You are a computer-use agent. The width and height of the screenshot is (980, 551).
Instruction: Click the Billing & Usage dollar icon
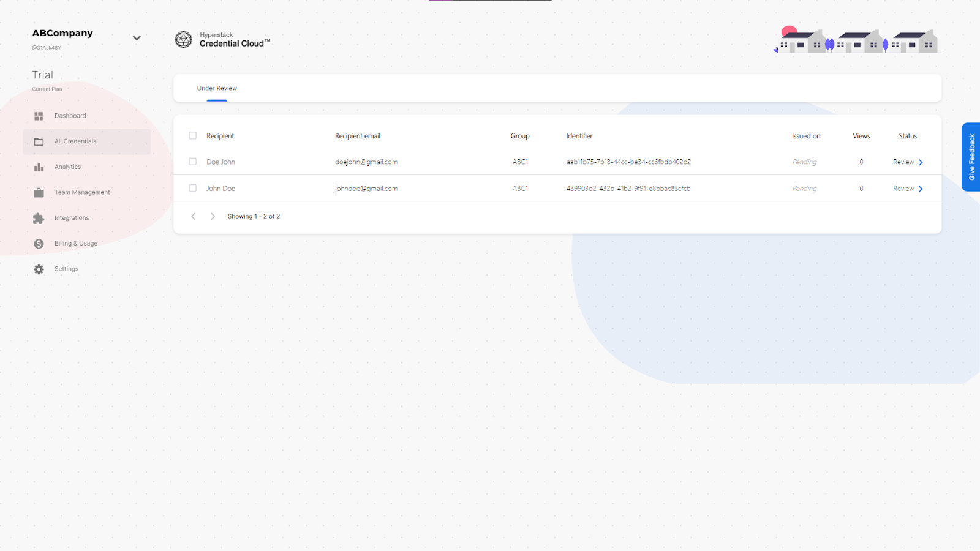(39, 244)
